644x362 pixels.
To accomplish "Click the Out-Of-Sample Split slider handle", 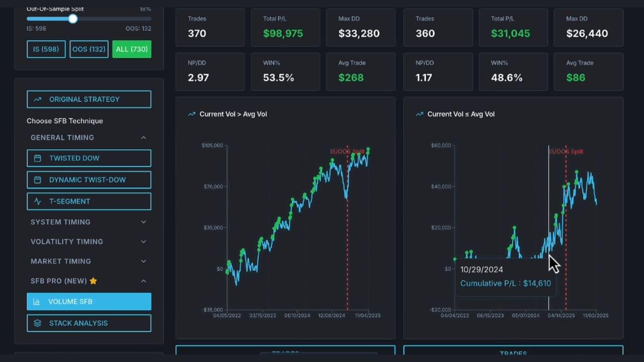I will click(73, 19).
